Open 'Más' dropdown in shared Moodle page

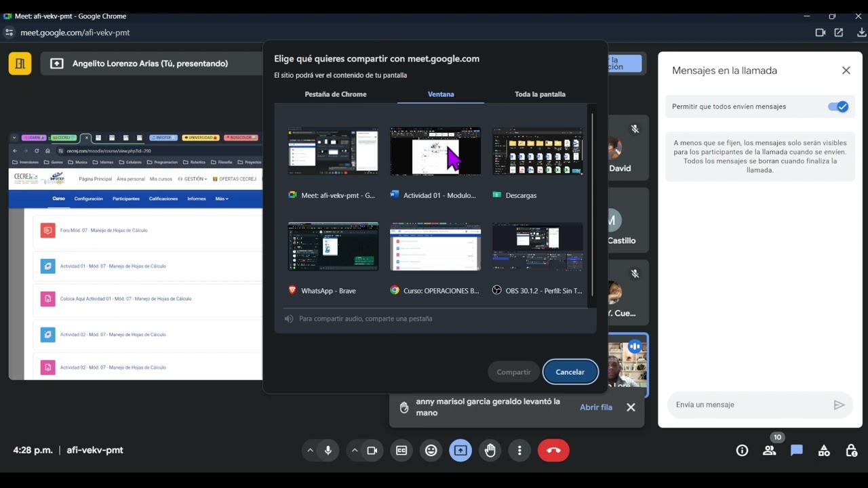[x=222, y=199]
